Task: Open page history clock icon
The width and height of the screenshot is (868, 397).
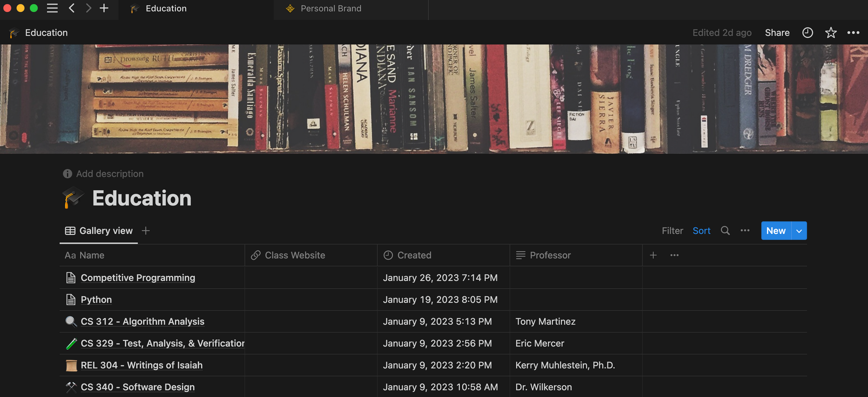Action: (x=807, y=33)
